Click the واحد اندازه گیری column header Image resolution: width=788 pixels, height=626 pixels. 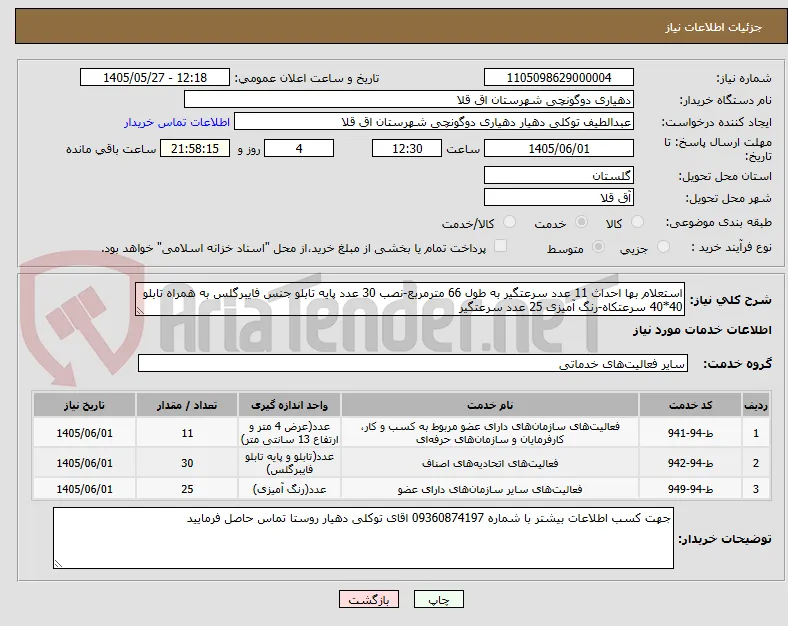click(289, 405)
